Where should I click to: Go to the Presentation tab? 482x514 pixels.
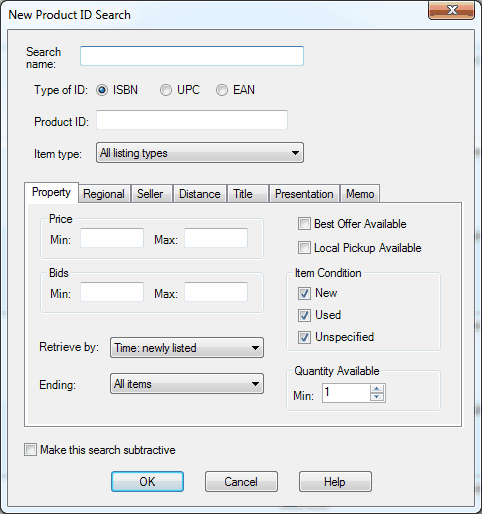304,194
